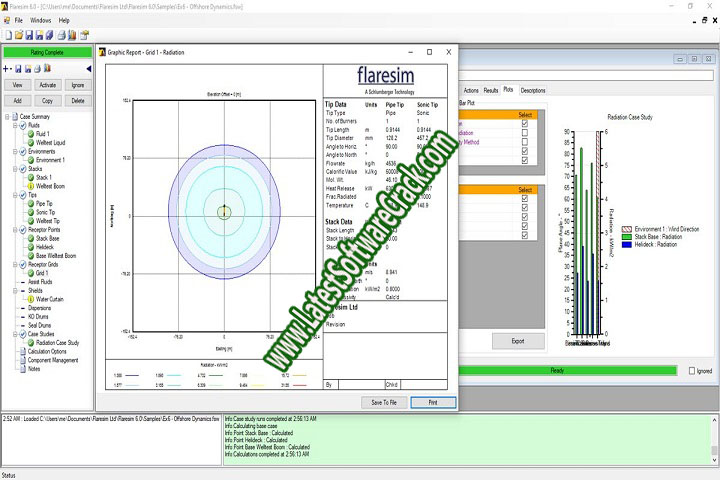Click the document icon beside Notes
Screen dimensions: 720x480
click(x=22, y=369)
